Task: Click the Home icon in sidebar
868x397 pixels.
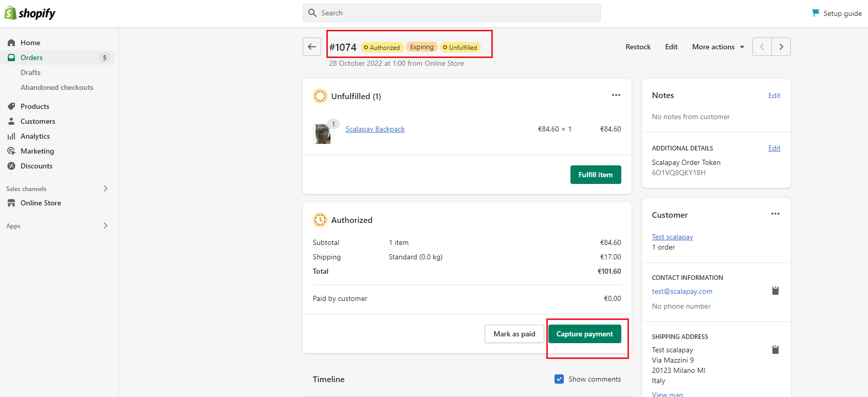Action: [x=11, y=43]
